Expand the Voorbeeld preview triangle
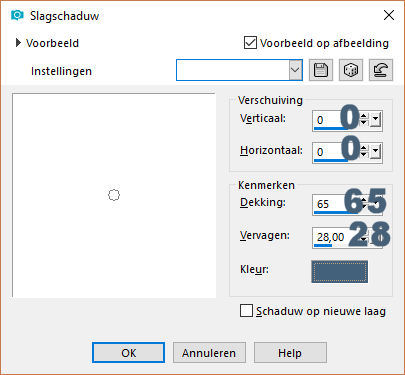 (18, 43)
